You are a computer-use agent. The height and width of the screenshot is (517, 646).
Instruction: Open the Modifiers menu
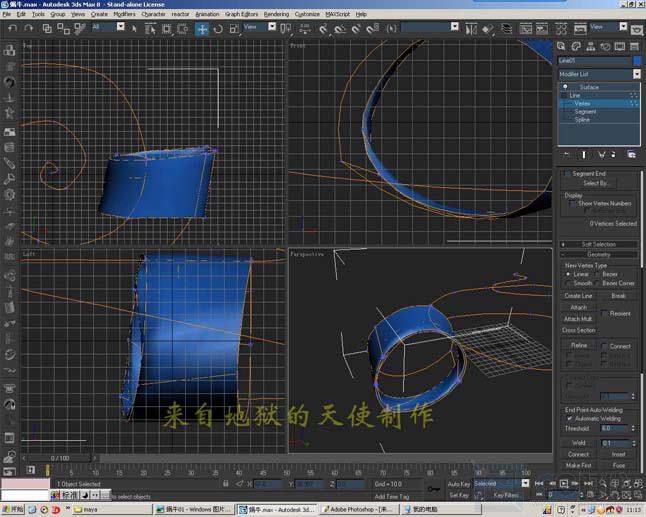pos(124,14)
